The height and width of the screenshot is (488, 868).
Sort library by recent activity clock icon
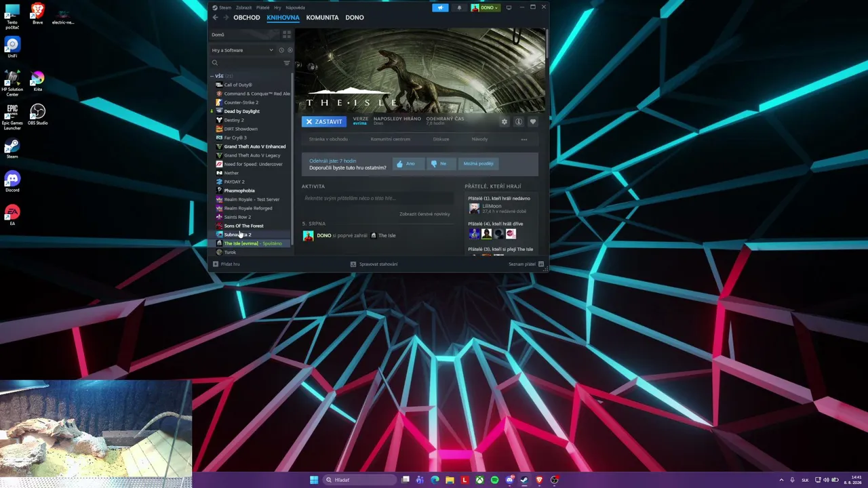click(x=281, y=50)
